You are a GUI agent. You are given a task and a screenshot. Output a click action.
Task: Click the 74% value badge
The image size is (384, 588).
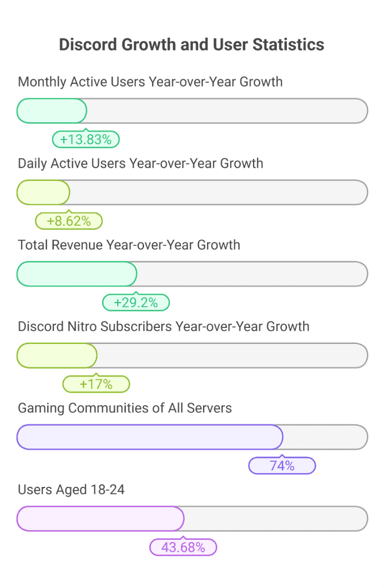(282, 466)
